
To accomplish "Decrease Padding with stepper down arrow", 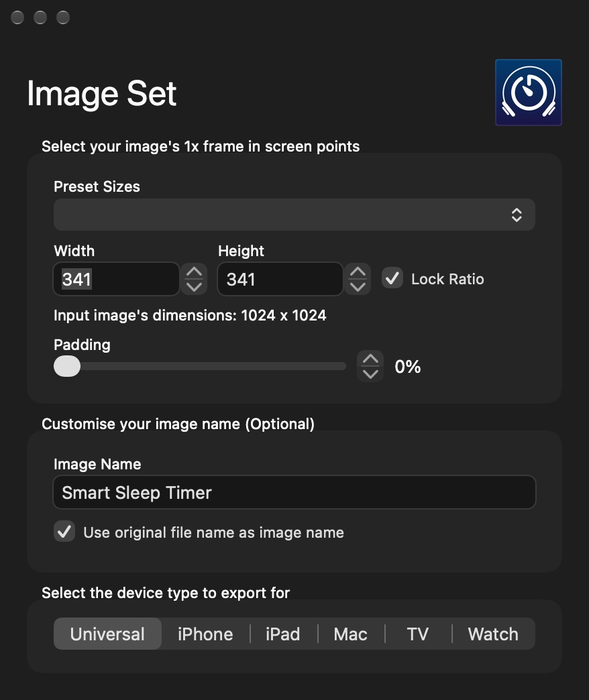I will (x=370, y=373).
